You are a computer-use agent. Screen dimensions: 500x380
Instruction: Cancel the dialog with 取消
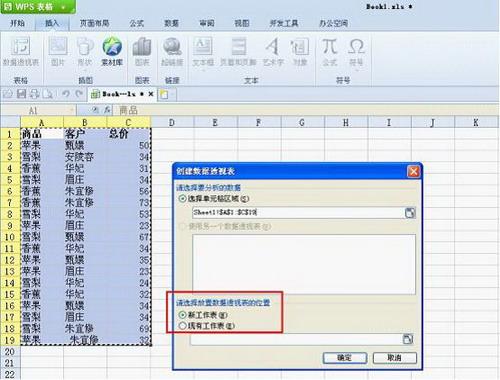[x=395, y=358]
